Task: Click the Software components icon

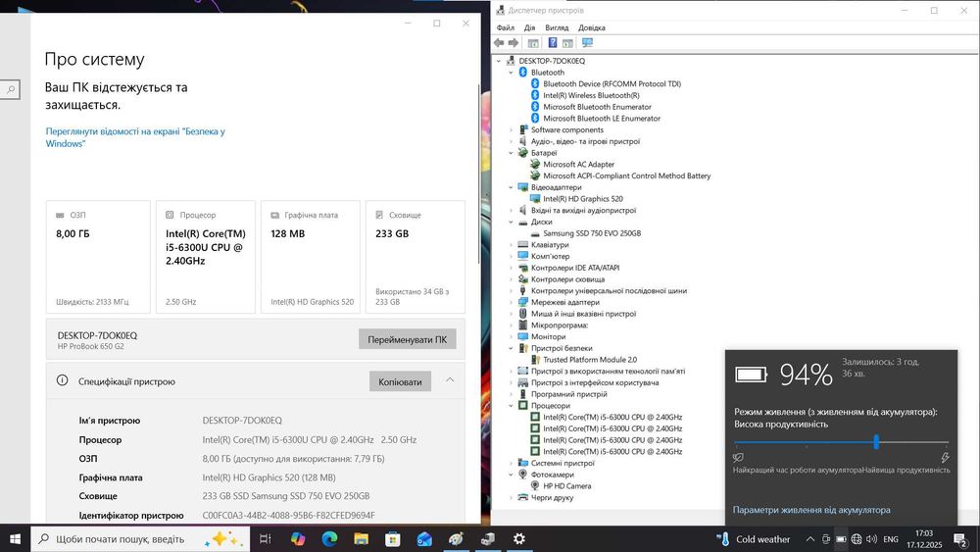Action: point(523,130)
